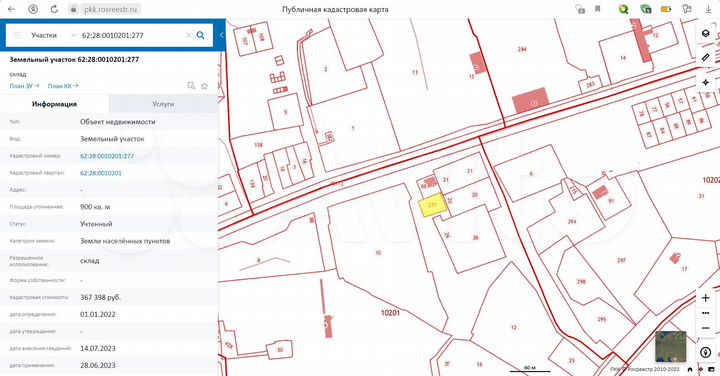720x376 pixels.
Task: Expand the Участки search type dropdown
Action: (x=73, y=35)
